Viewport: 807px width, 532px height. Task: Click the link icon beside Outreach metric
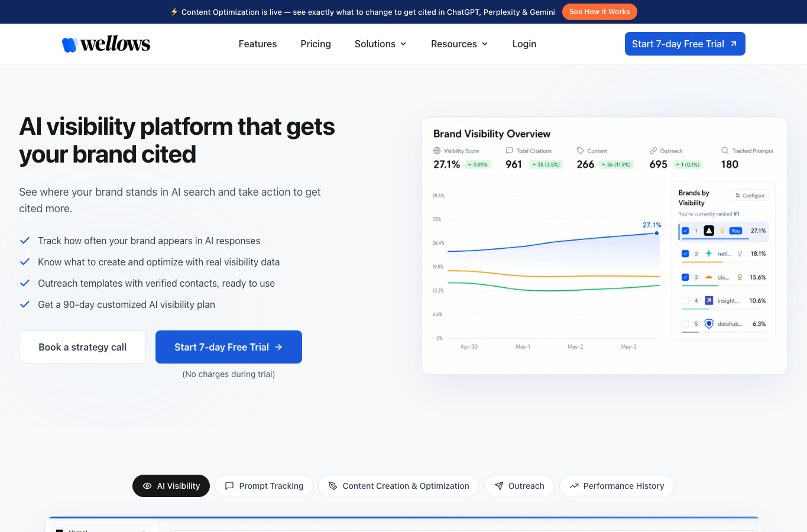pos(653,151)
